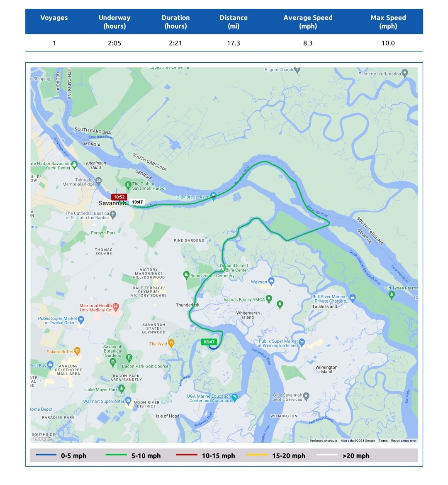This screenshot has height=485, width=448.
Task: Click the Wilmington Island label
Action: [326, 369]
